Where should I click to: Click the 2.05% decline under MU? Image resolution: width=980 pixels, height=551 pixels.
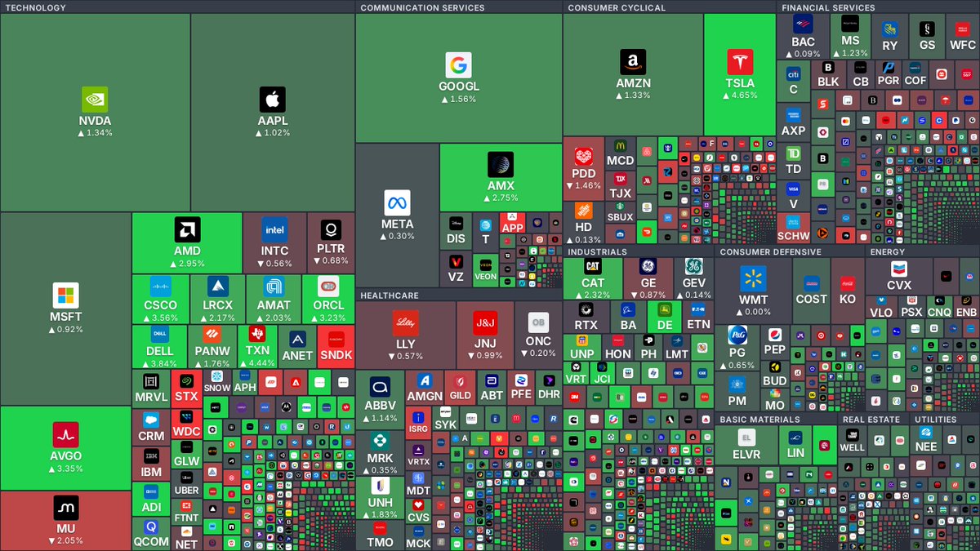pyautogui.click(x=65, y=540)
